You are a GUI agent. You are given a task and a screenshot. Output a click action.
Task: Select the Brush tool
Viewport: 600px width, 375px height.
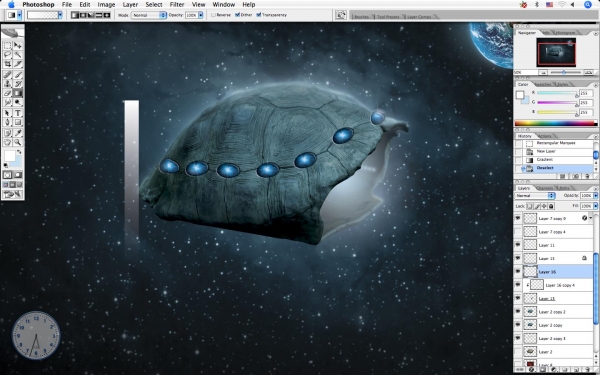click(x=18, y=75)
